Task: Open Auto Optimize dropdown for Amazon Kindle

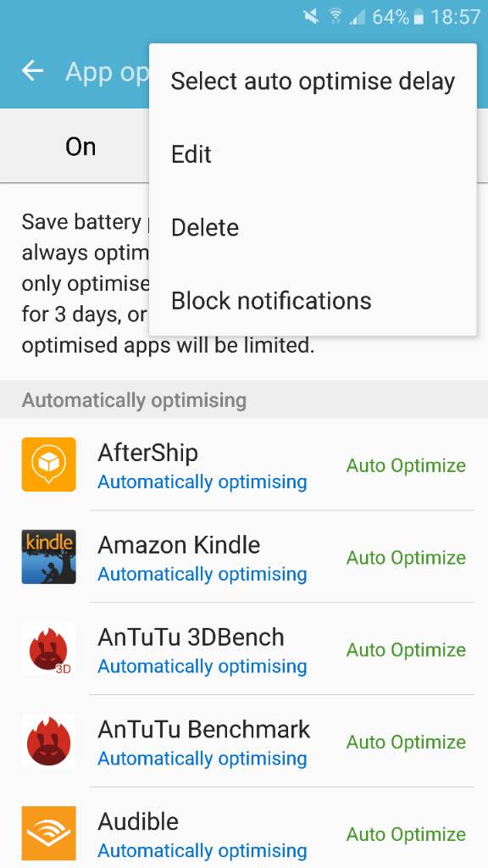Action: point(406,558)
